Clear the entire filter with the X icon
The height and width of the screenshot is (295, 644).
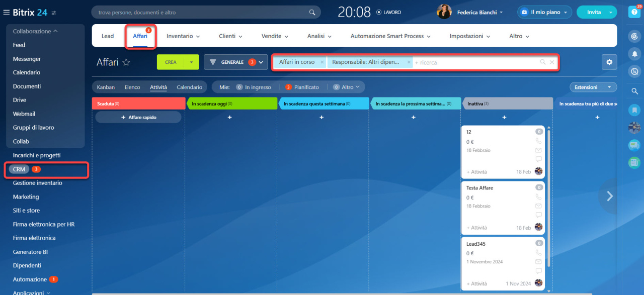coord(552,62)
